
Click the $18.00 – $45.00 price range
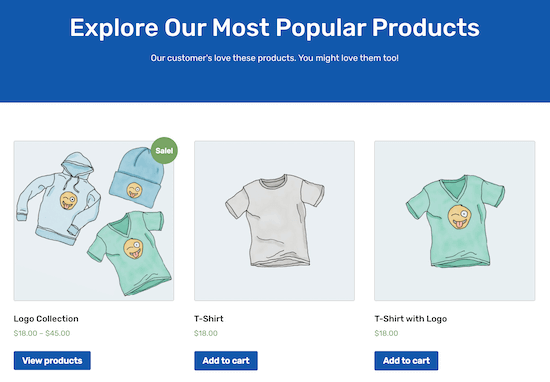click(x=42, y=333)
